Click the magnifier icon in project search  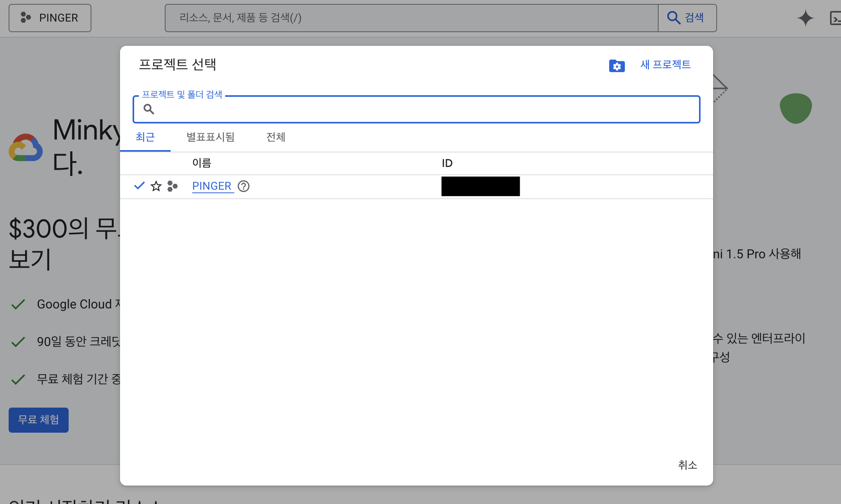[x=149, y=109]
